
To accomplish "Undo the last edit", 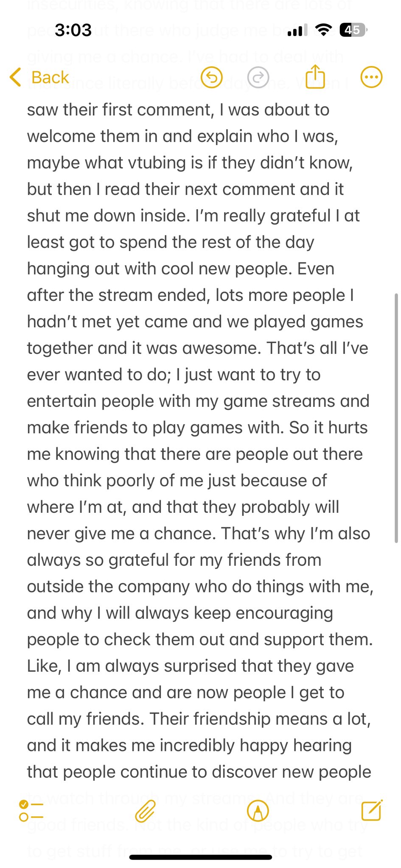I will click(x=211, y=78).
